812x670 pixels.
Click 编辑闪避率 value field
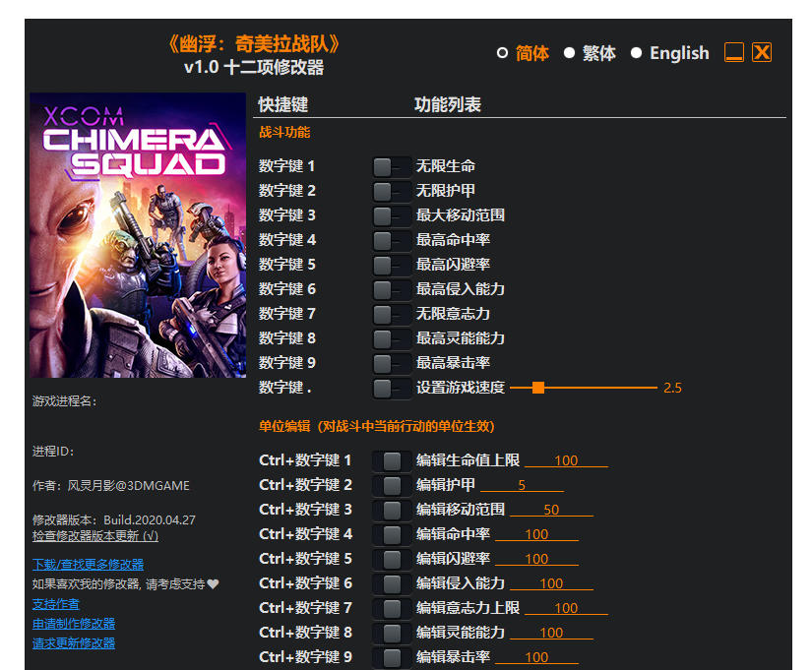tap(536, 559)
